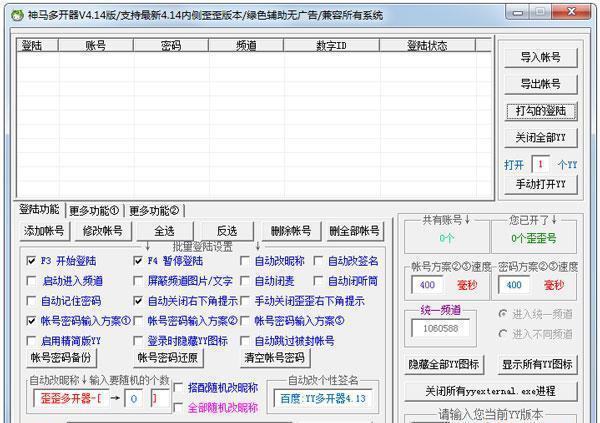
Task: Click 显示所有YY图标 button
Action: [x=537, y=364]
